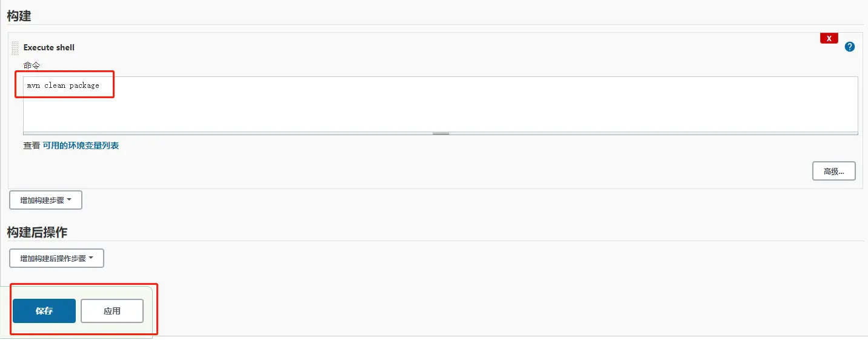Screen dimensions: 868x340
Task: Click the 高级... advanced button
Action: pos(833,172)
